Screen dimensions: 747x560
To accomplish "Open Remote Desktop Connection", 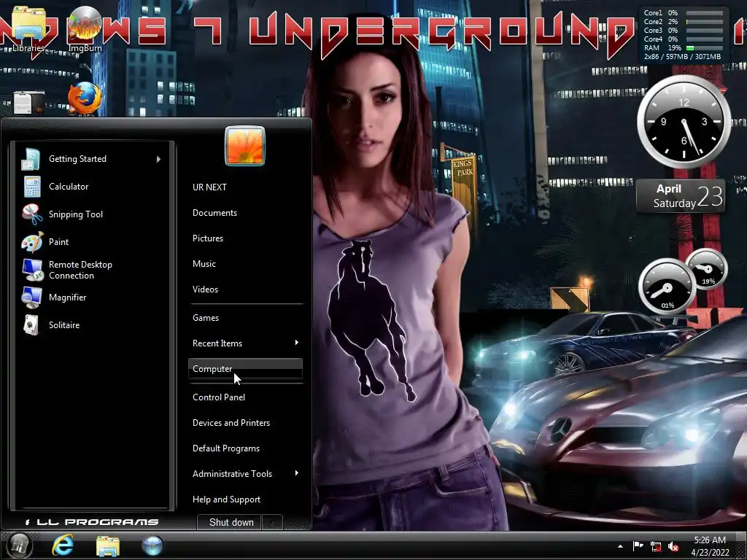I will coord(90,270).
